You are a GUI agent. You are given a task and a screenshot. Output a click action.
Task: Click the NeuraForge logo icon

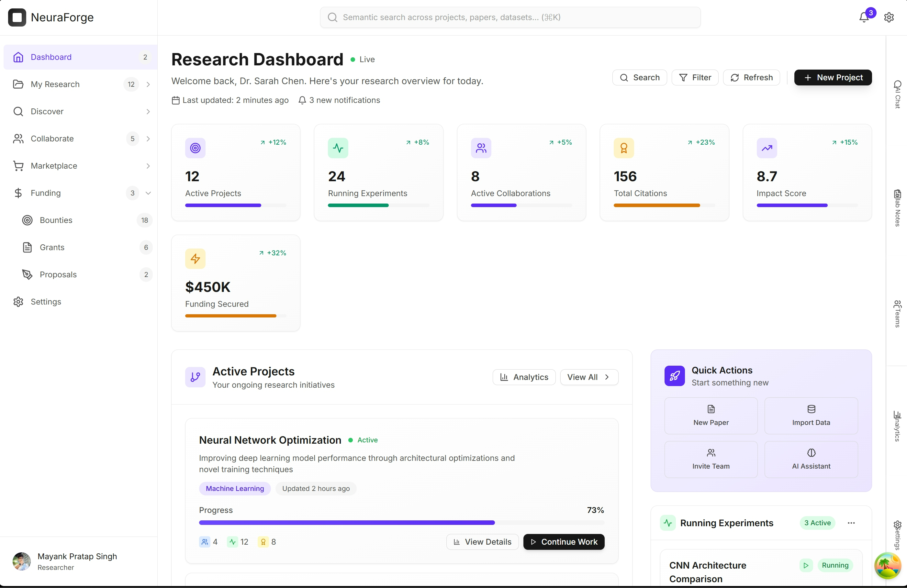tap(17, 17)
